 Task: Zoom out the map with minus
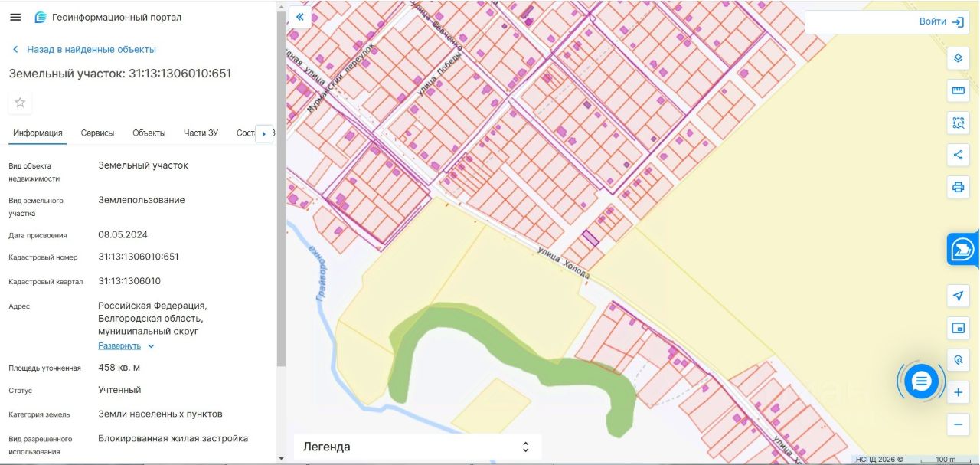click(958, 424)
